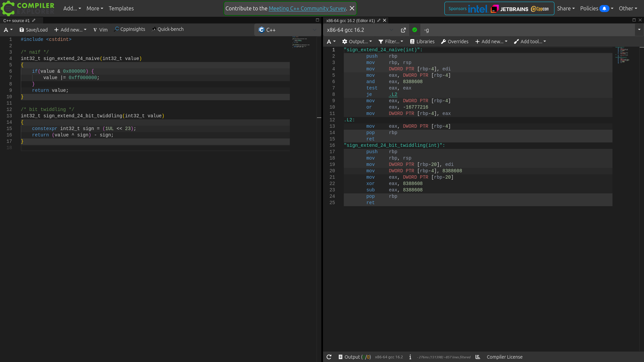Open Libraries selector
The height and width of the screenshot is (362, 644).
coord(422,42)
